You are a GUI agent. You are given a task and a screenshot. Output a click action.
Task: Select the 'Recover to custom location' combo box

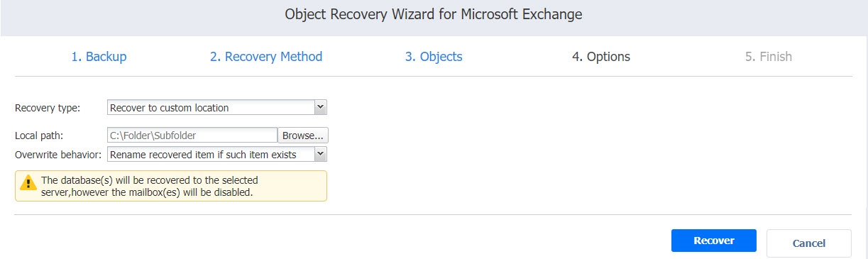(x=217, y=107)
